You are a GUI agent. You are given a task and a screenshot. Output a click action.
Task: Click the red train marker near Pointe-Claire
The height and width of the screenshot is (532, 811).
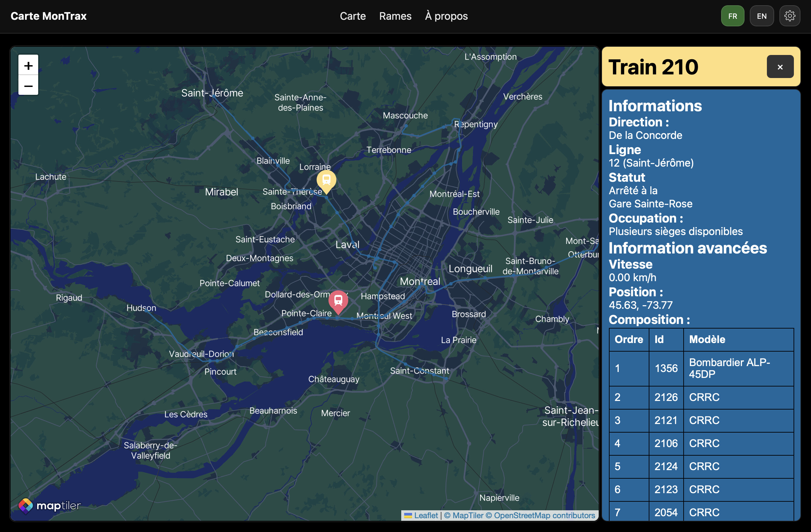click(338, 300)
